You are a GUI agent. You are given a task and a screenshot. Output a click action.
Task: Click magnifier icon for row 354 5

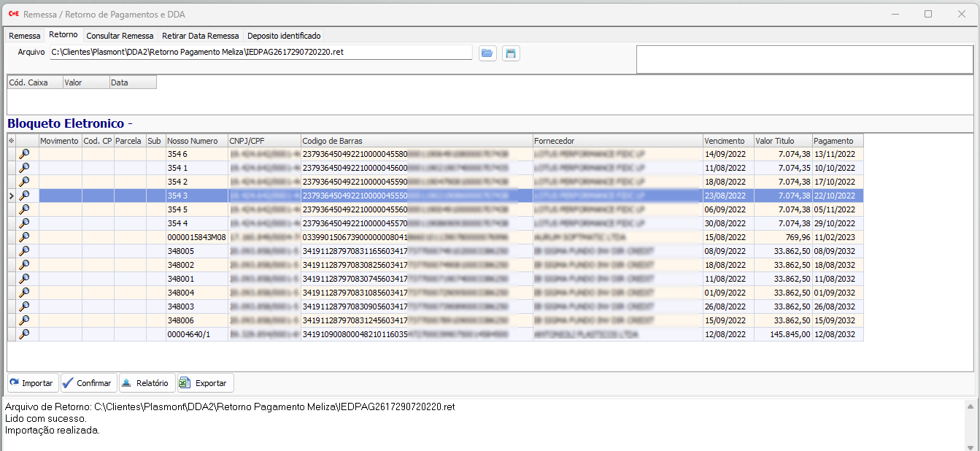[x=24, y=209]
